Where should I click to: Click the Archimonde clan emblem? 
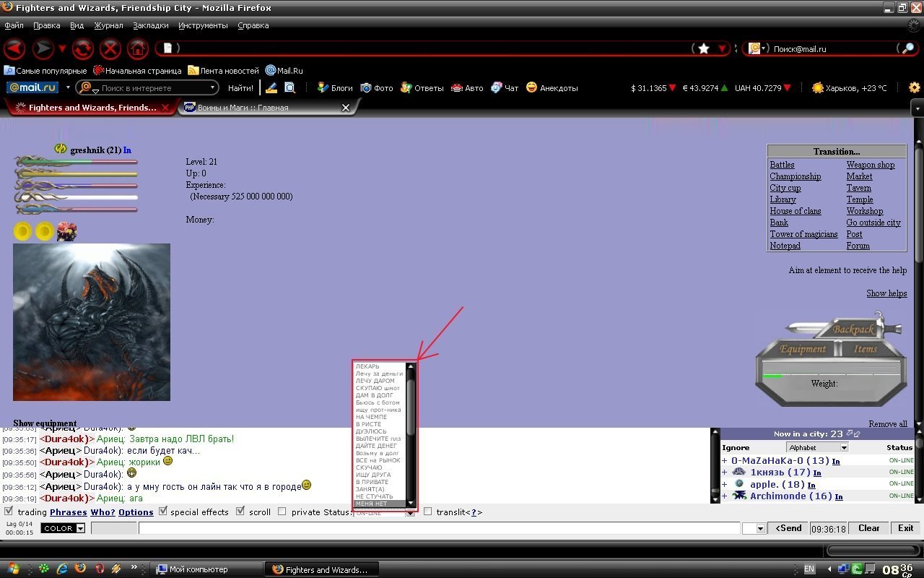tap(739, 496)
